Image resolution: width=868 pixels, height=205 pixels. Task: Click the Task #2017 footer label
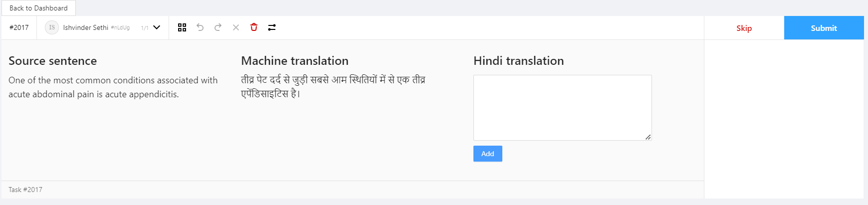(25, 190)
